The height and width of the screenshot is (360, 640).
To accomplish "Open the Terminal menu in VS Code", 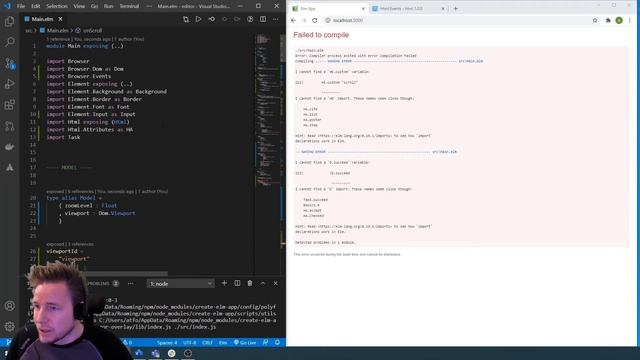I will tap(129, 6).
